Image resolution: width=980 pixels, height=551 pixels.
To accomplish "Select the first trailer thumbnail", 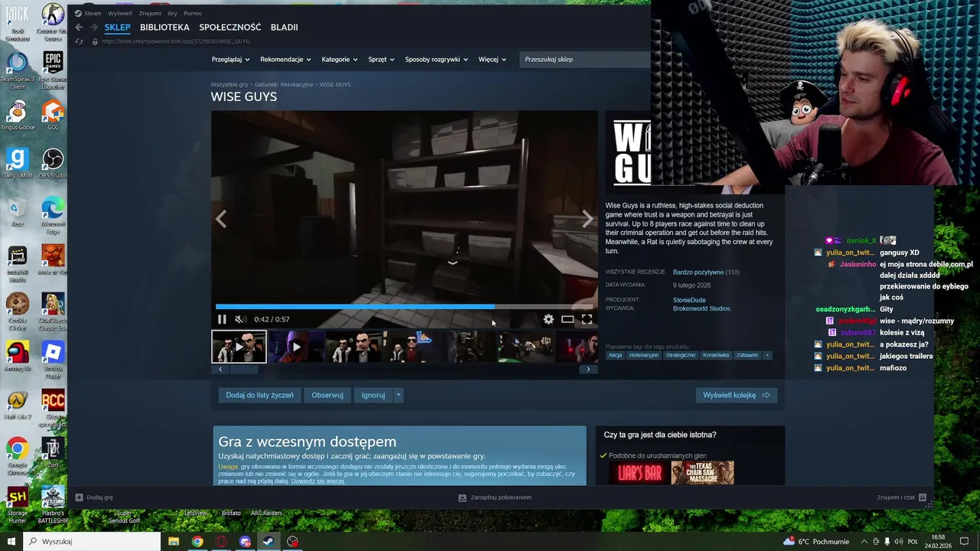I will coord(239,347).
